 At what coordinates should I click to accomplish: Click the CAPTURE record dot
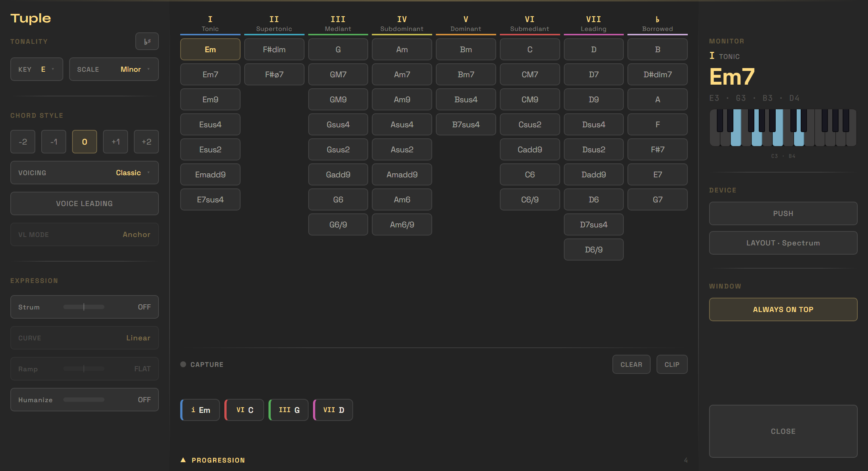tap(183, 364)
